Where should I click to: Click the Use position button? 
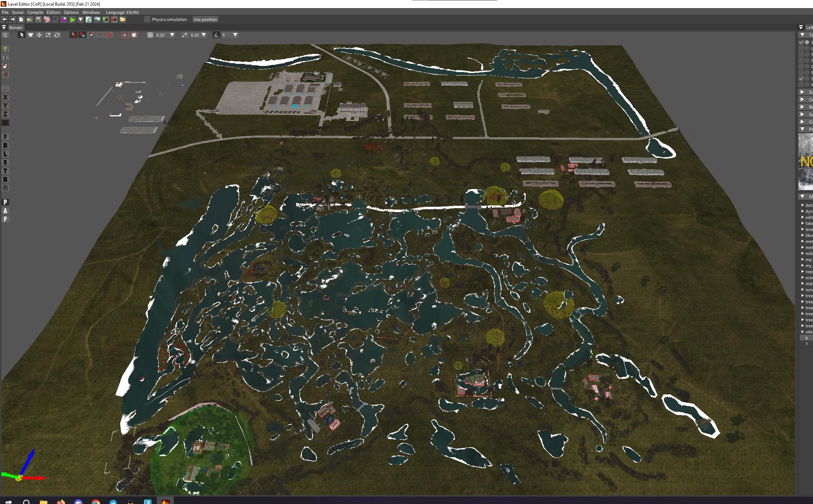point(205,20)
